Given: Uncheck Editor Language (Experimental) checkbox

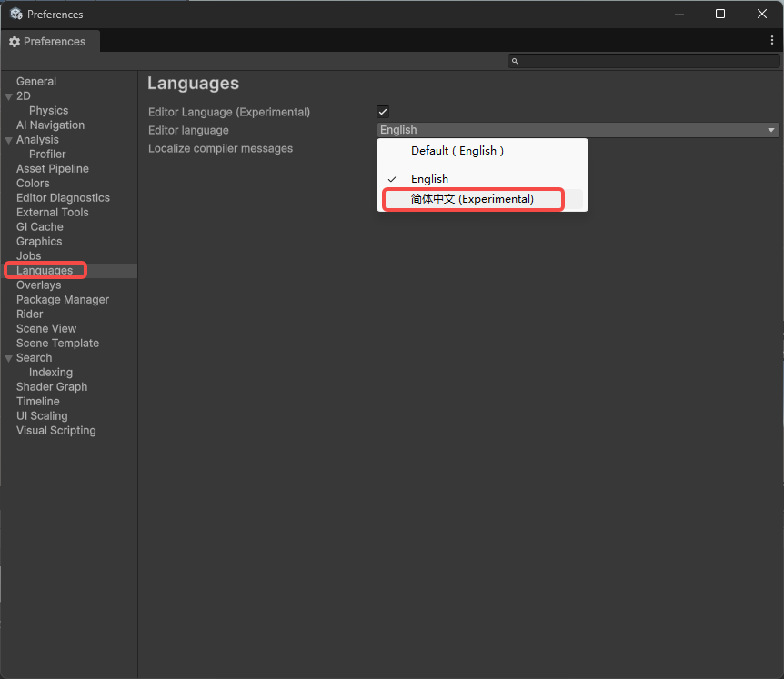Looking at the screenshot, I should tap(383, 112).
